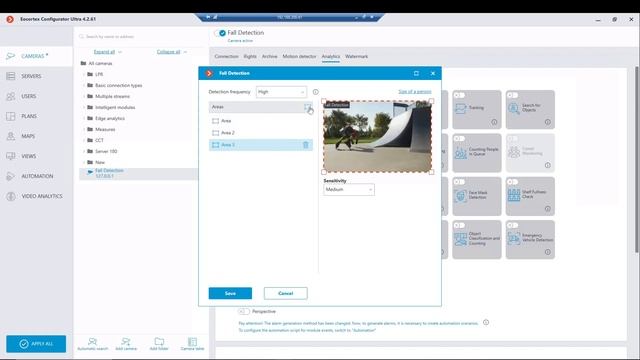Viewport: 640px width, 360px height.
Task: Toggle the Perspective switch
Action: click(244, 311)
